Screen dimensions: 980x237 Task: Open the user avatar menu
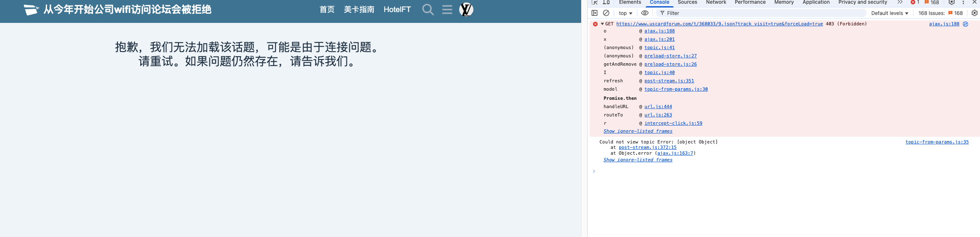pyautogui.click(x=466, y=9)
